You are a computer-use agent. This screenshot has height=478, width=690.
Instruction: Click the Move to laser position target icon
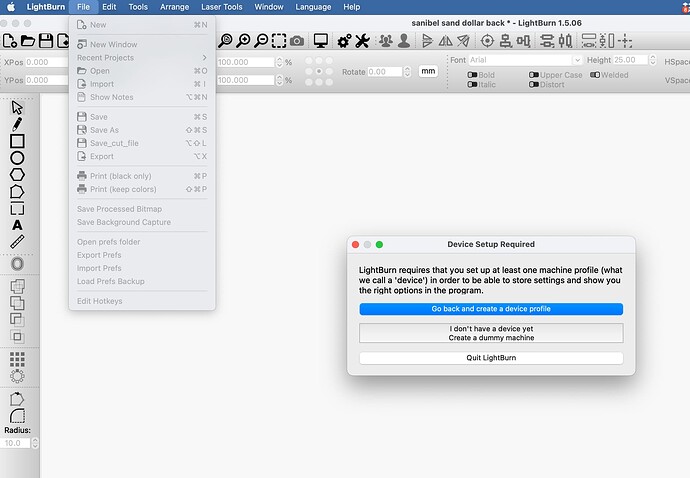pos(487,41)
